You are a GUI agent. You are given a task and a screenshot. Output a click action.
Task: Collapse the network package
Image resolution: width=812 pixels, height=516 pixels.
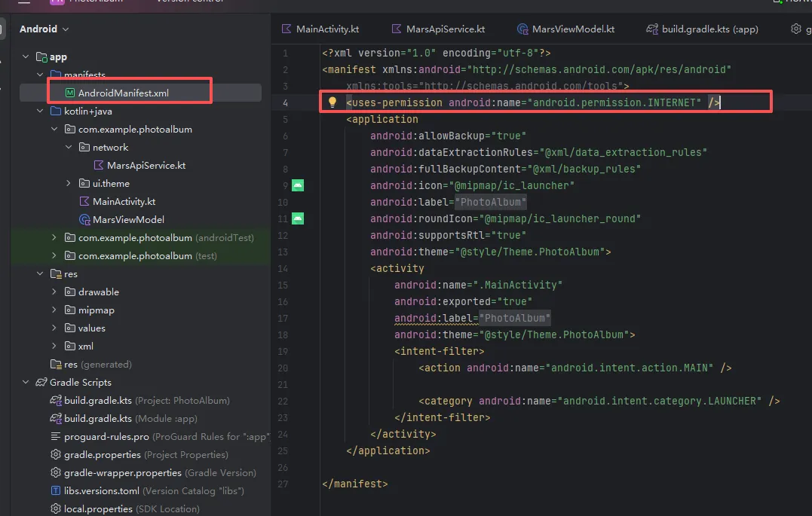tap(69, 147)
